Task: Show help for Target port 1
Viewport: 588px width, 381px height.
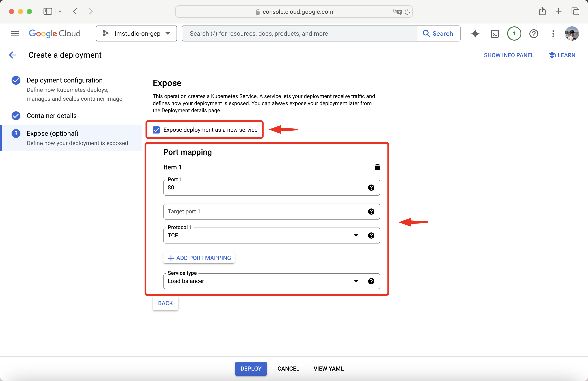Action: (x=371, y=212)
